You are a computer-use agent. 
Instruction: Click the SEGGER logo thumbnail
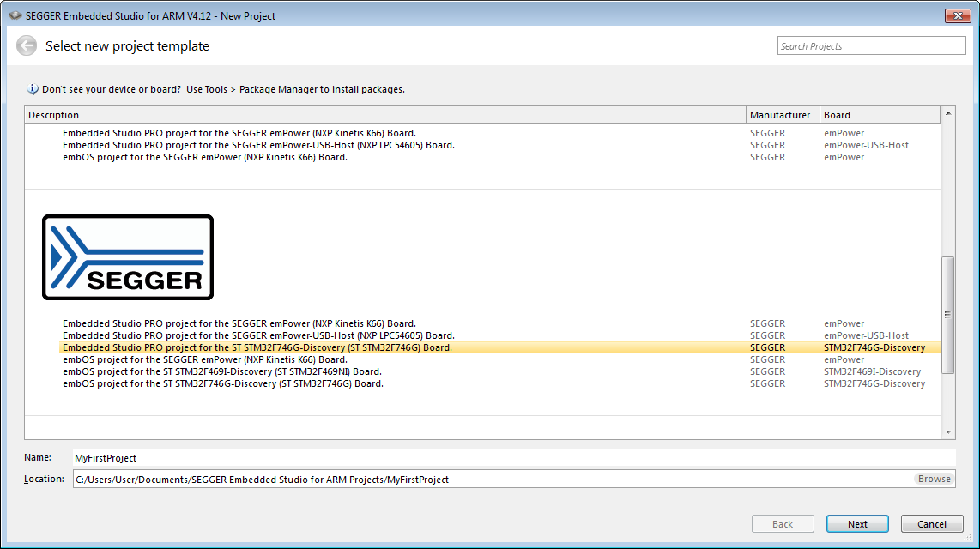tap(128, 257)
